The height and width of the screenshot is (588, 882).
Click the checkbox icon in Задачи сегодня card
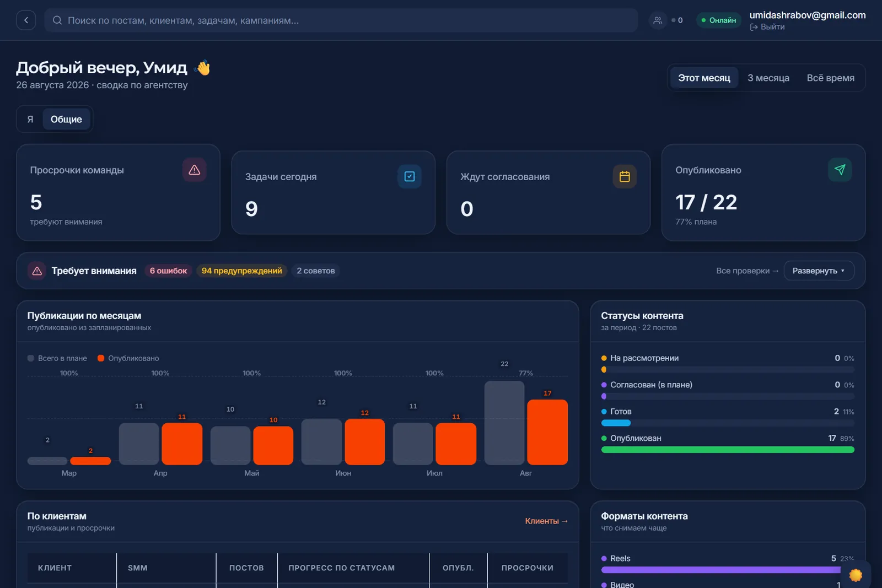click(x=410, y=176)
